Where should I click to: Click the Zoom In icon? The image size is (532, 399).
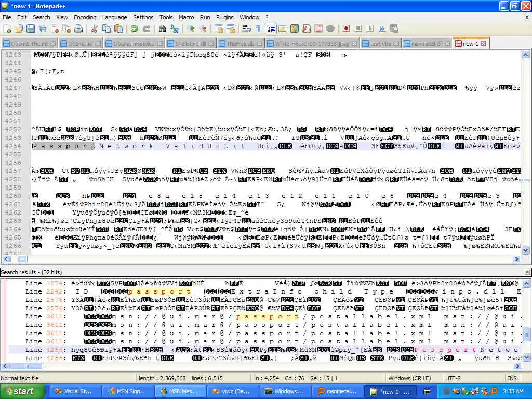[x=190, y=29]
